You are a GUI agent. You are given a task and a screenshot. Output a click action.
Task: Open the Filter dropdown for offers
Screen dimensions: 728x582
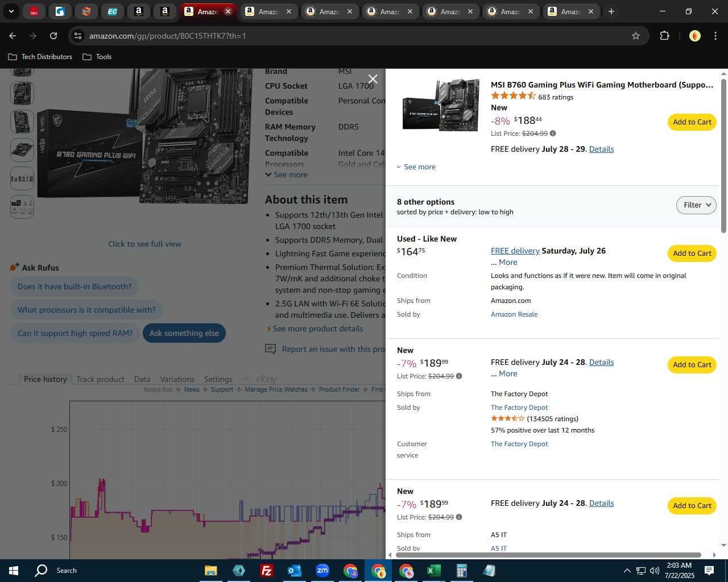[x=696, y=205]
